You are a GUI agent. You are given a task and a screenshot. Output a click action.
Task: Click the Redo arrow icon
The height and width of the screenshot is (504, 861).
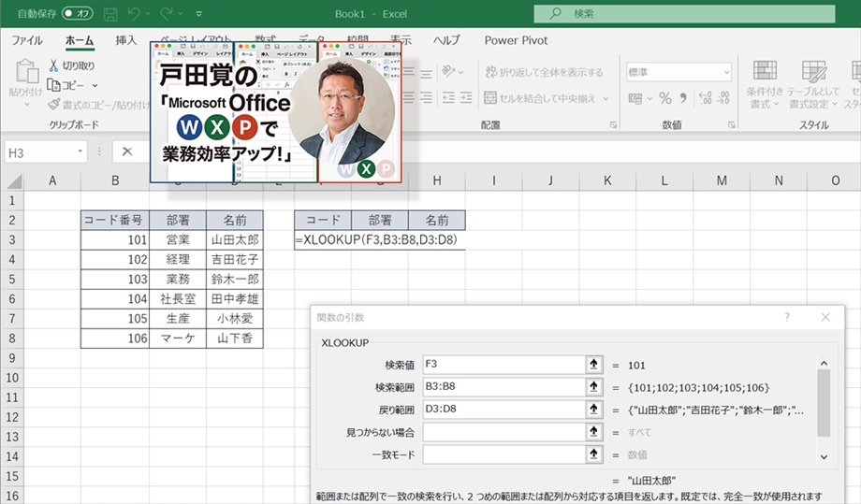coord(167,13)
